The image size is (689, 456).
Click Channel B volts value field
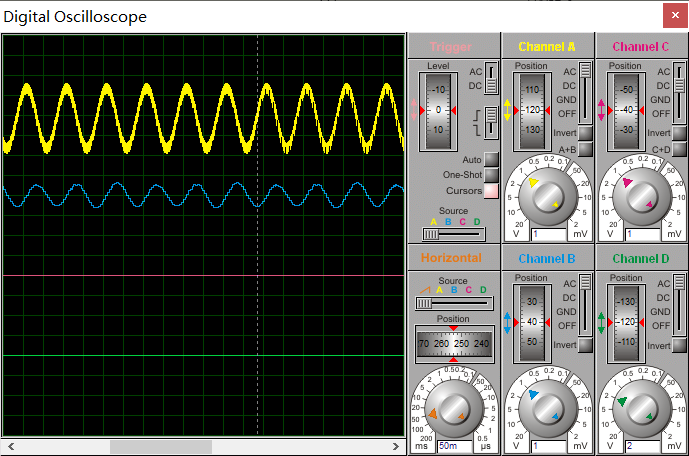pos(549,446)
